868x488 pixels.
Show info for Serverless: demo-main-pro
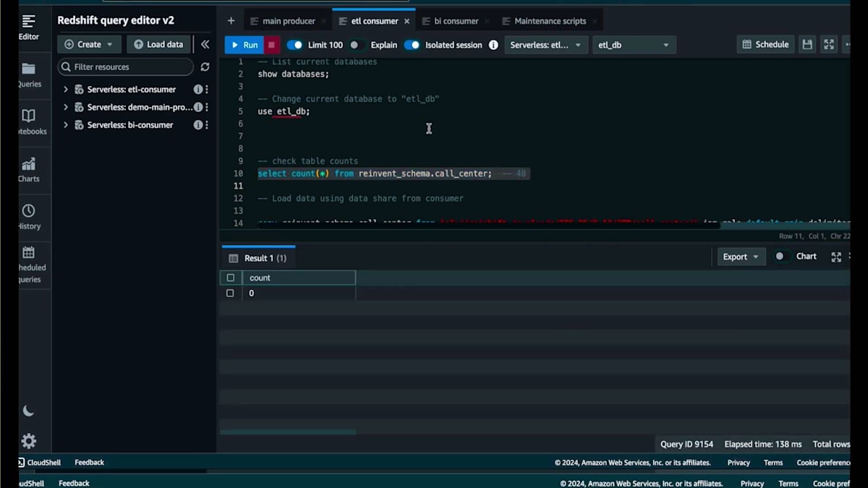click(197, 107)
